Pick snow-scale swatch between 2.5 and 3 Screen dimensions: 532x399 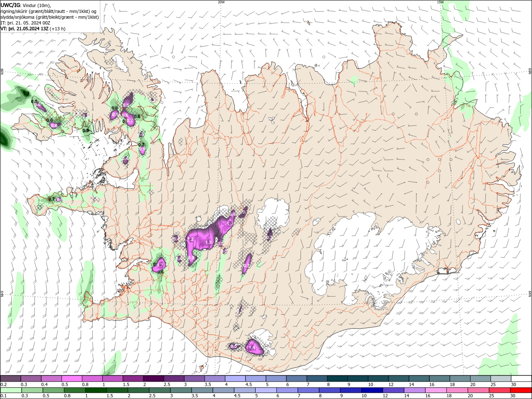coord(174,379)
